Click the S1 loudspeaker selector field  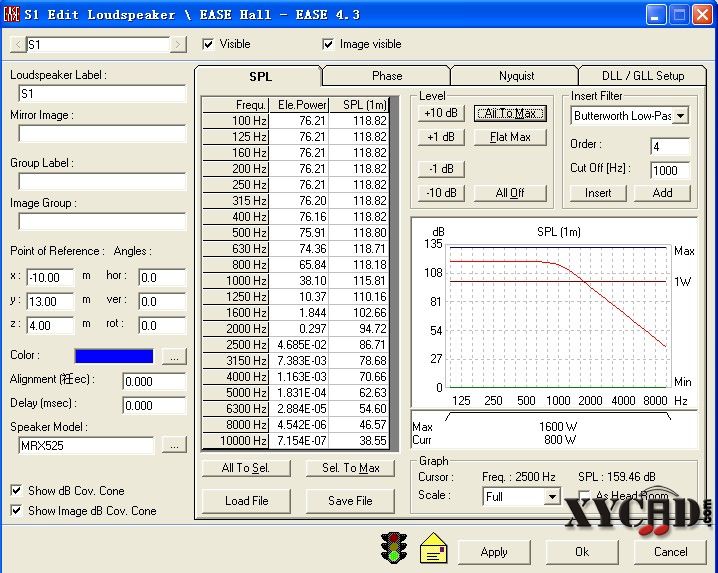(x=98, y=44)
